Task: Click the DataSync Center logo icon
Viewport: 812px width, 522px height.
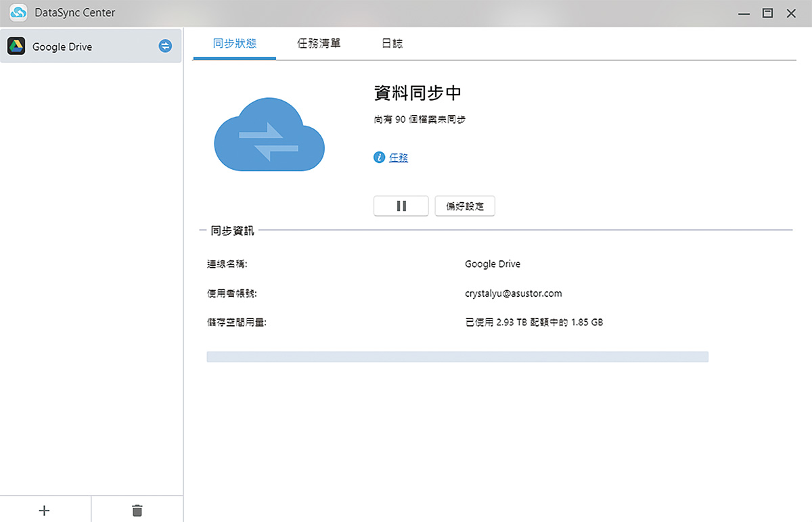Action: coord(18,12)
